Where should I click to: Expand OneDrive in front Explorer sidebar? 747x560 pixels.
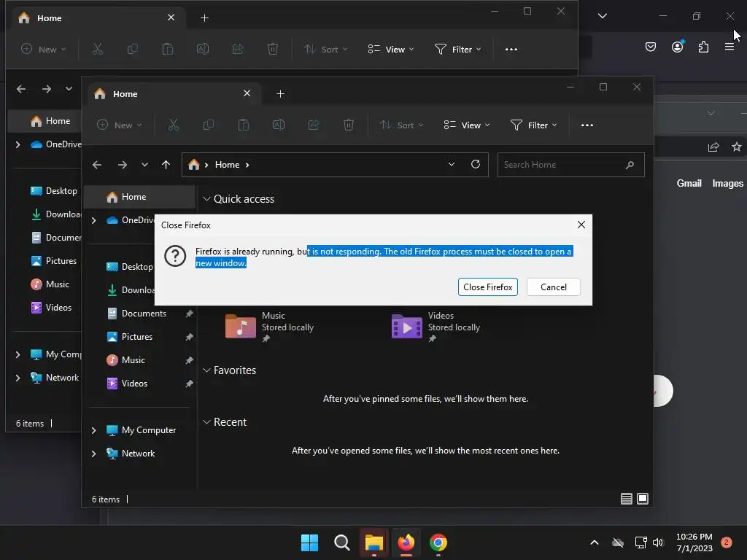tap(94, 220)
